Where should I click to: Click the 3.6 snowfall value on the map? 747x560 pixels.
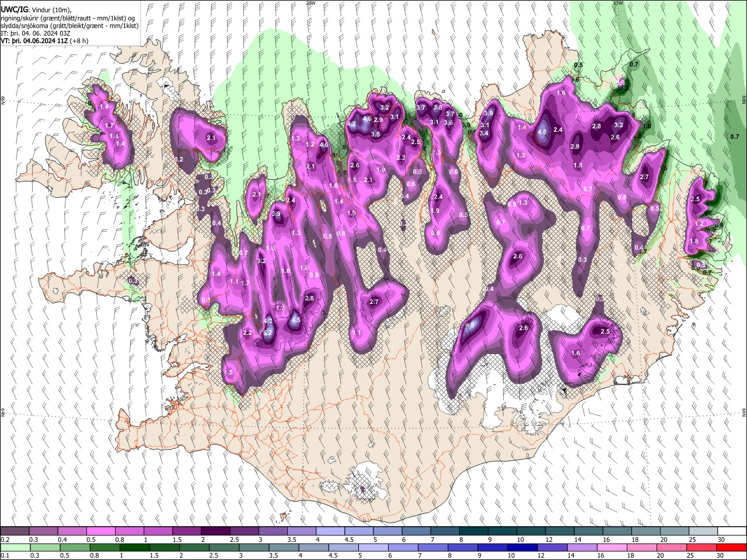pos(448,123)
